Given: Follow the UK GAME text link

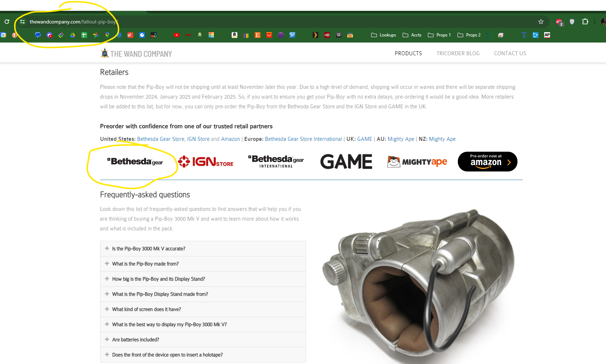Looking at the screenshot, I should coord(365,139).
